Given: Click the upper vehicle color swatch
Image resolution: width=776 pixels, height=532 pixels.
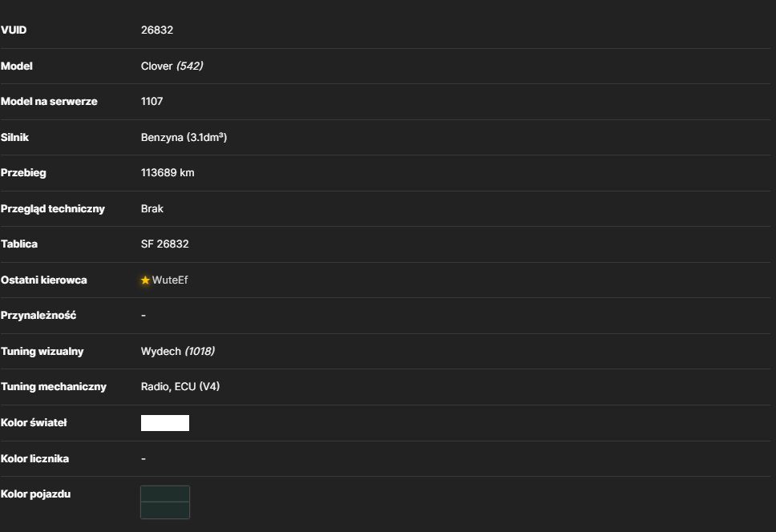Looking at the screenshot, I should click(165, 494).
